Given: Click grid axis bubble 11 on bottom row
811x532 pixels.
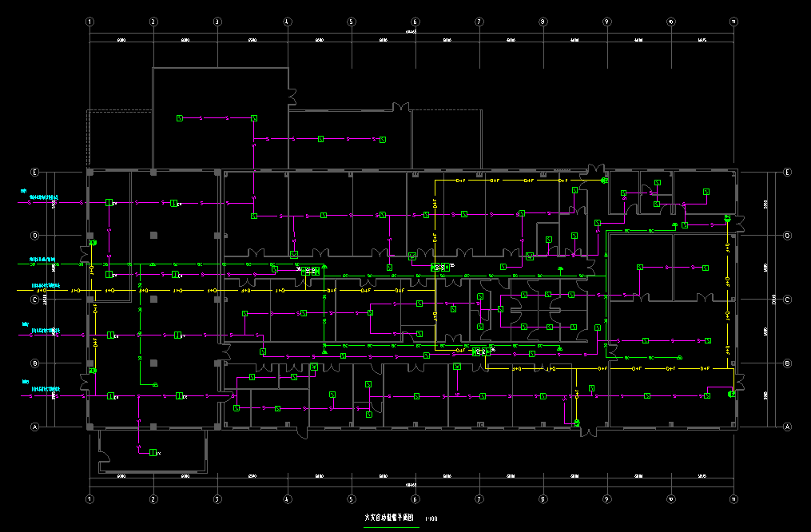Looking at the screenshot, I should (x=733, y=499).
